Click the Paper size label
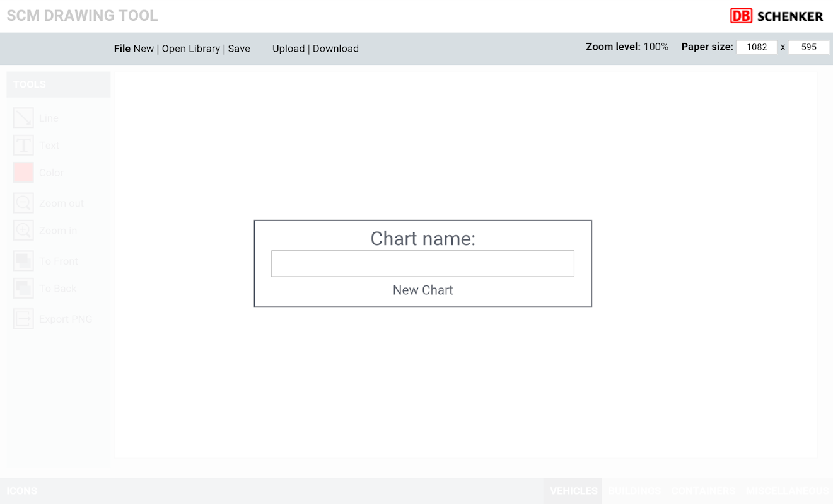The image size is (833, 504). click(708, 47)
